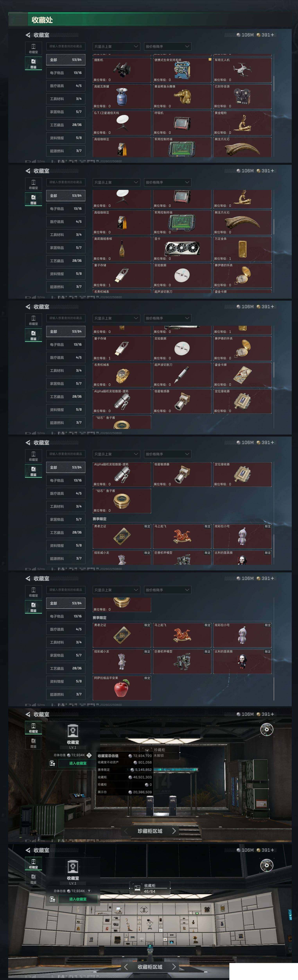298x980 pixels.
Task: Click the round disc icon in the 珍藏柜区域 view
Action: coord(267,729)
